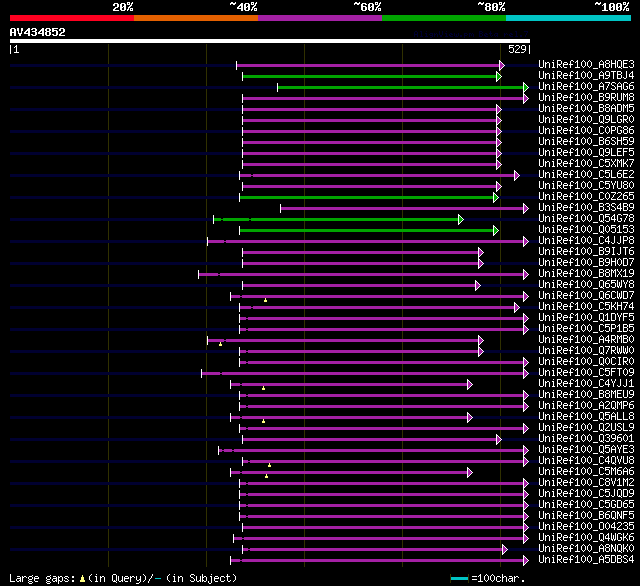Click the UniRef100_B6QNF5 label

586,516
